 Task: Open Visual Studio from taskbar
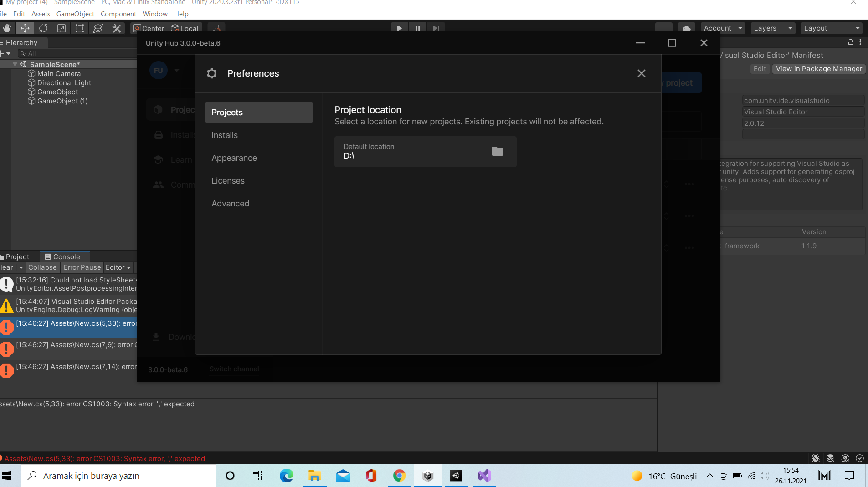pyautogui.click(x=484, y=476)
